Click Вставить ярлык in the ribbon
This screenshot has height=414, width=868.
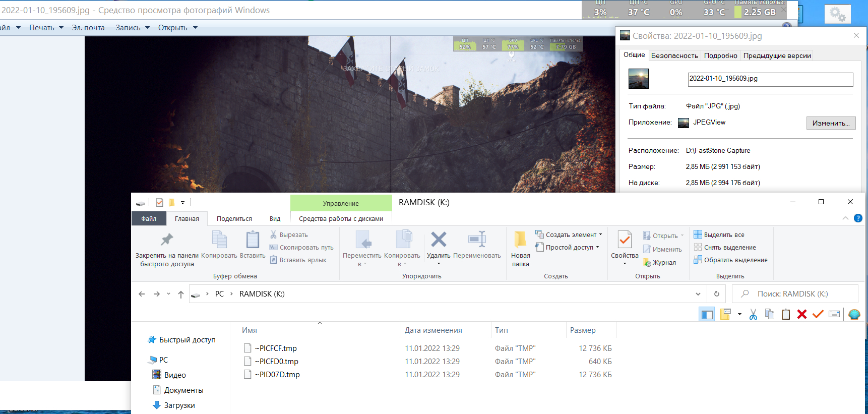(x=298, y=260)
